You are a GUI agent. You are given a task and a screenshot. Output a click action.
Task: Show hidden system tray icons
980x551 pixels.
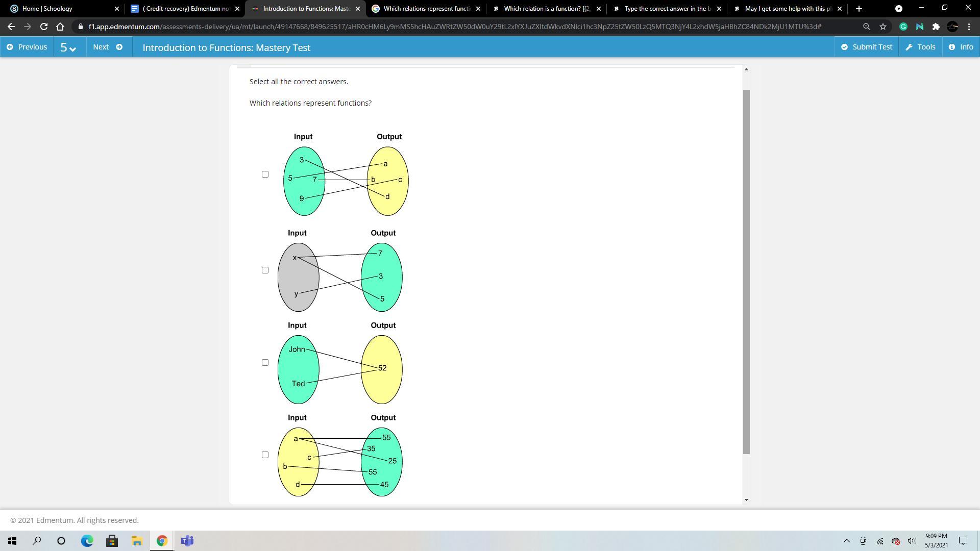(x=846, y=541)
